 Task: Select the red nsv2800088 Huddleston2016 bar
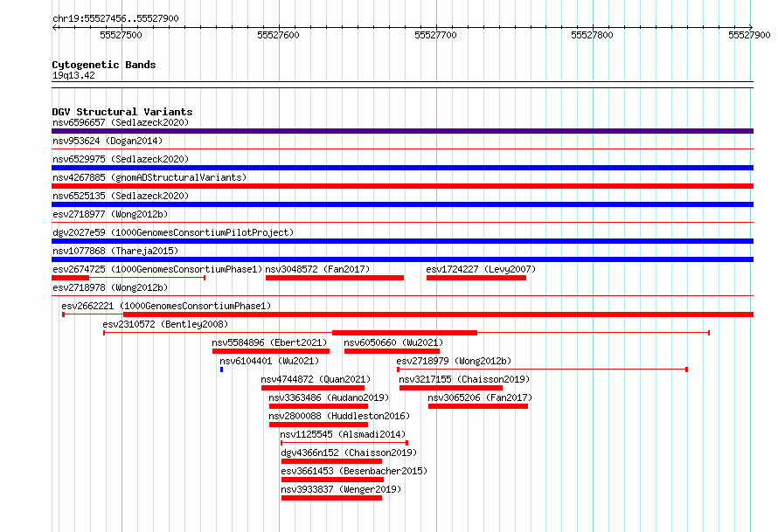[318, 425]
